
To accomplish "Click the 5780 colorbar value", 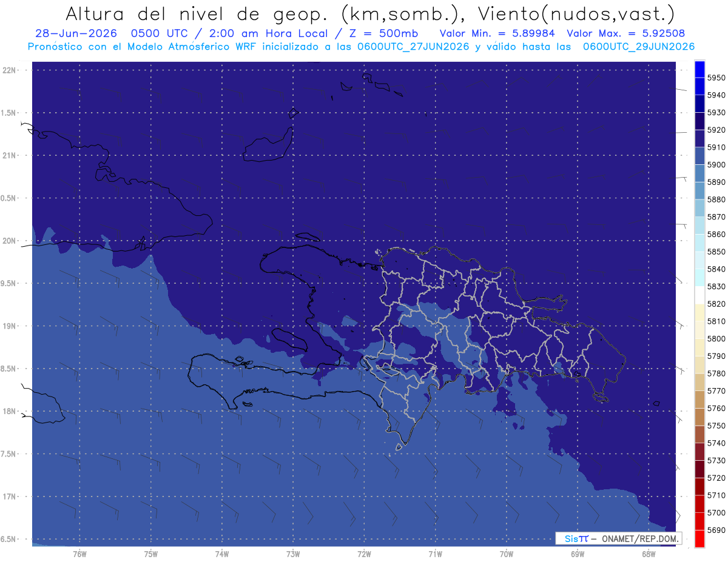I will 716,373.
